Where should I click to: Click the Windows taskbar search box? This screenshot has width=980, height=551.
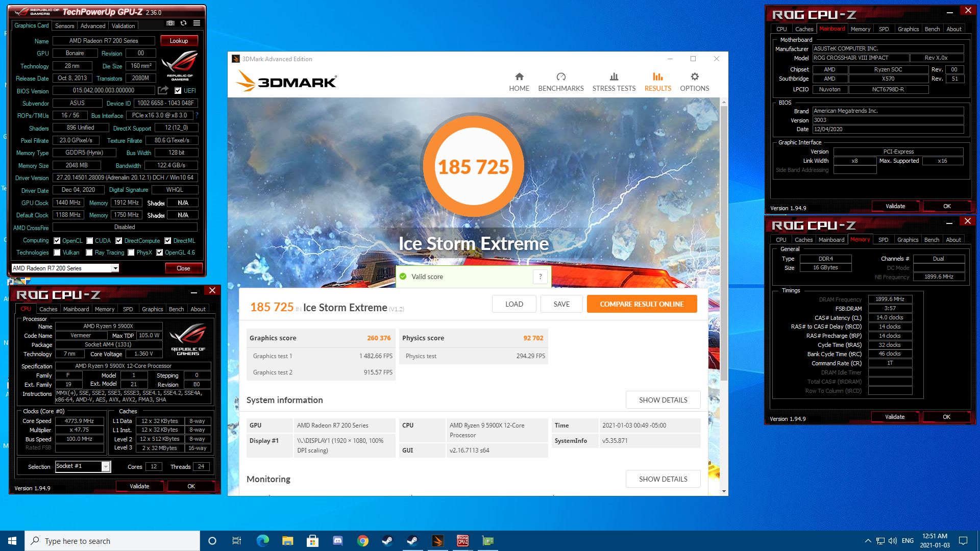(112, 541)
